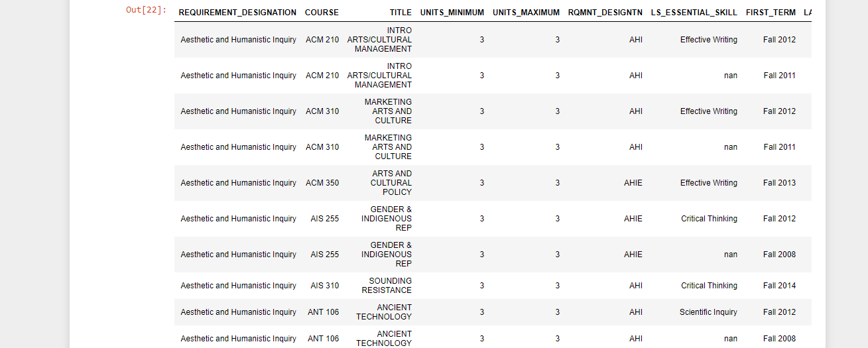Image resolution: width=868 pixels, height=348 pixels.
Task: Click Fall 2011 term in ACM 210 row
Action: point(779,76)
